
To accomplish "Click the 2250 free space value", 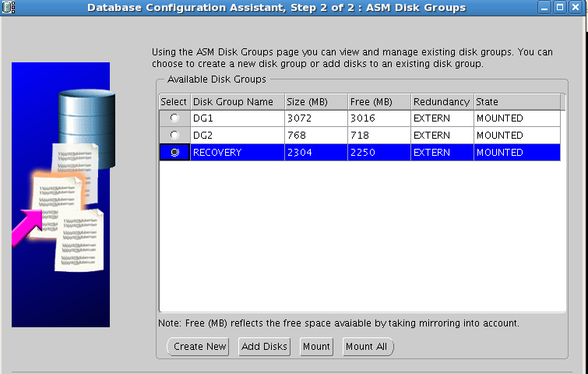I will [379, 152].
